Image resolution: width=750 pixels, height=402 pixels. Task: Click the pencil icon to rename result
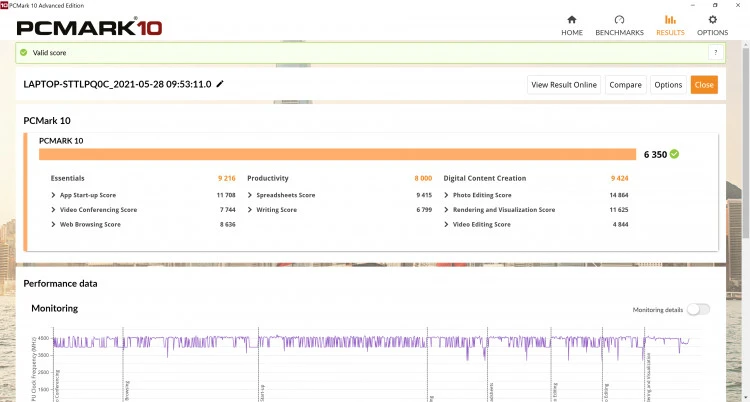(x=220, y=84)
